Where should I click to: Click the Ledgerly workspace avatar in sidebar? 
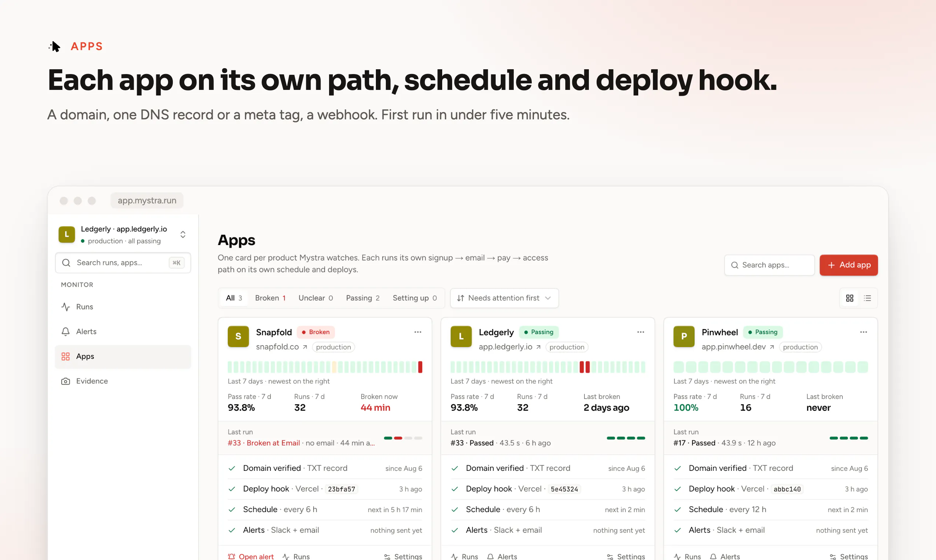point(66,234)
